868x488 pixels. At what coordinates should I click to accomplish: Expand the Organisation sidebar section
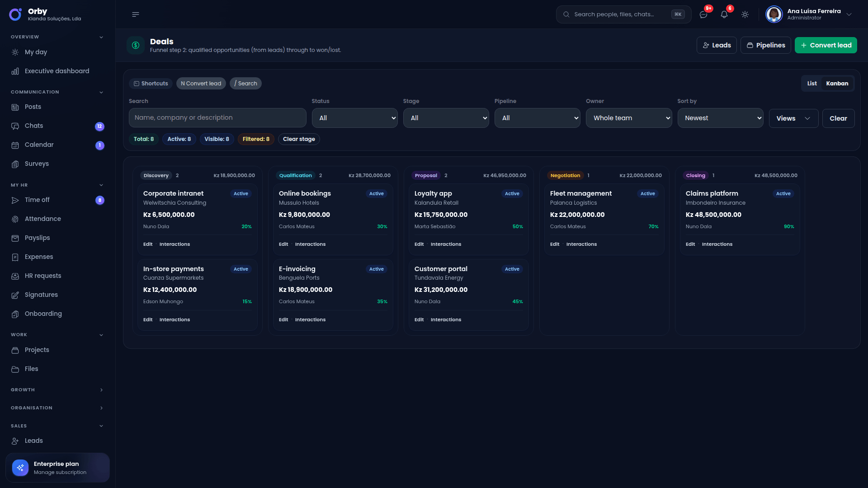tap(57, 408)
